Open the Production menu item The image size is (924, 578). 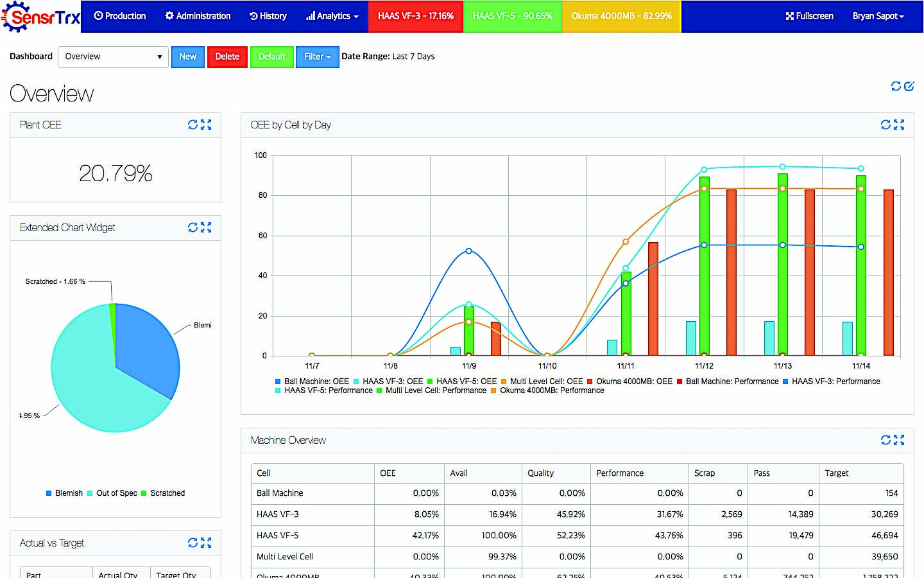120,16
